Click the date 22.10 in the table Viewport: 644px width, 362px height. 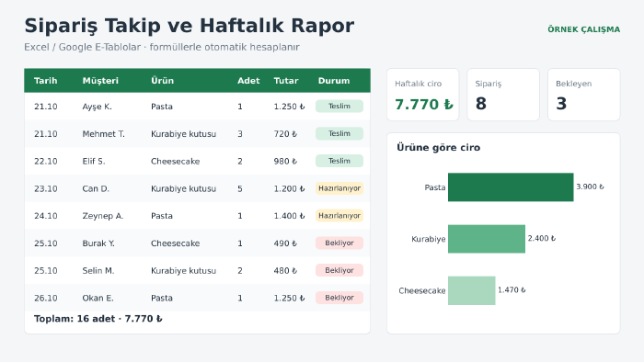46,162
